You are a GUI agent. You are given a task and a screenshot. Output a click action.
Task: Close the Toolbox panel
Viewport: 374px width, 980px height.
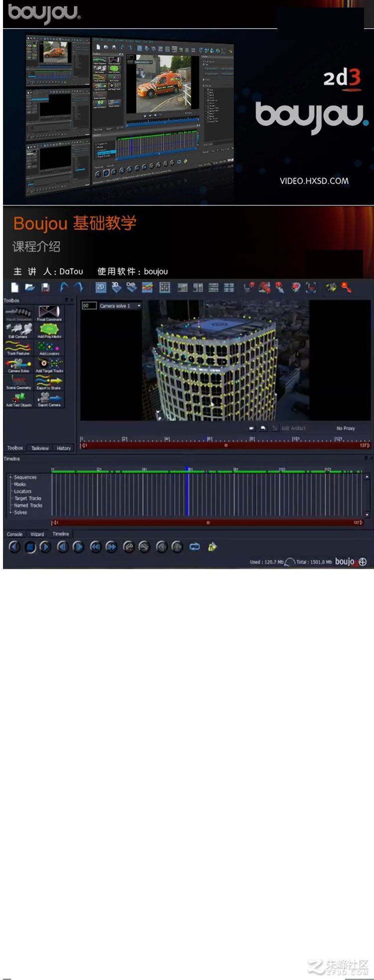point(71,300)
